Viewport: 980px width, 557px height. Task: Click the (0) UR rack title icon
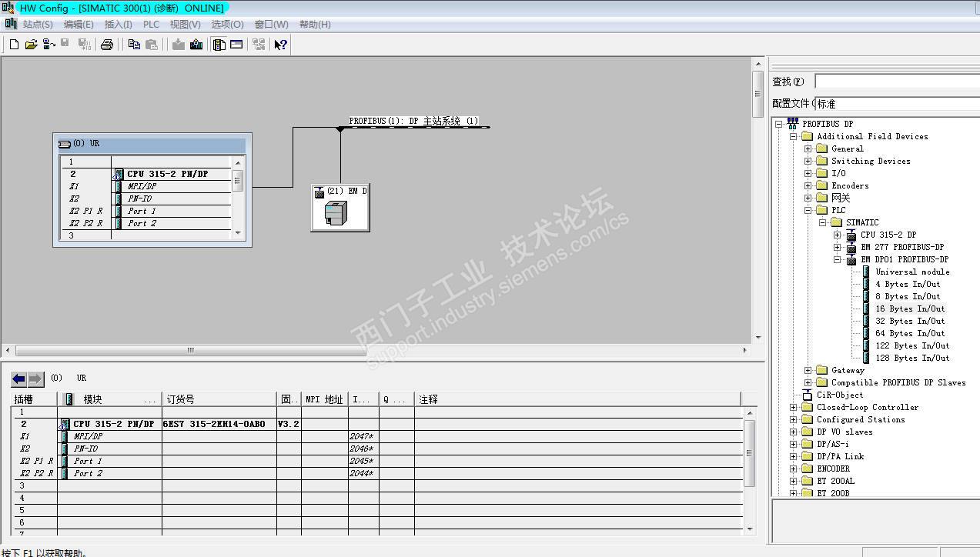click(x=65, y=144)
